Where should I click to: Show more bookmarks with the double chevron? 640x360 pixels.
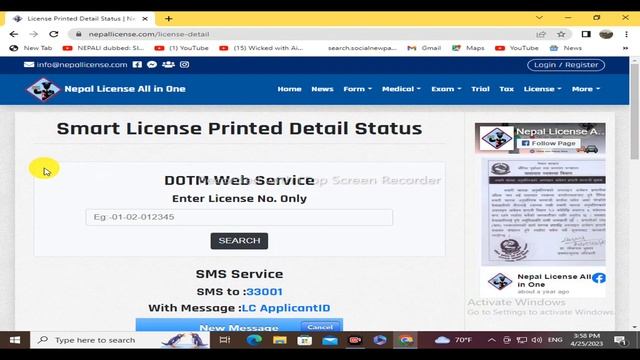pyautogui.click(x=625, y=48)
